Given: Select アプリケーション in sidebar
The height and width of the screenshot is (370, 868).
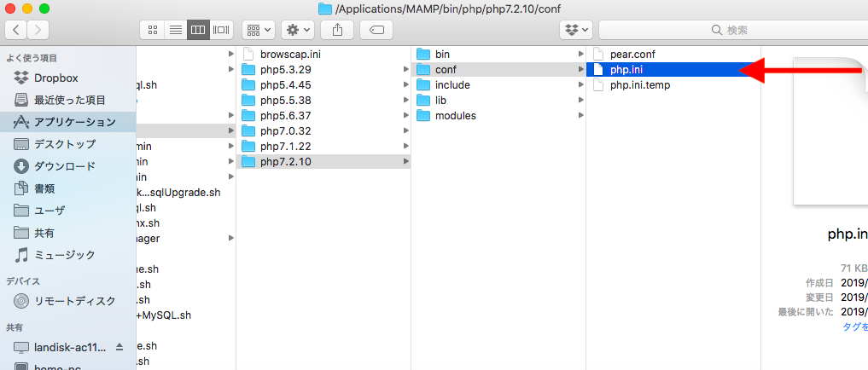Looking at the screenshot, I should click(x=67, y=122).
